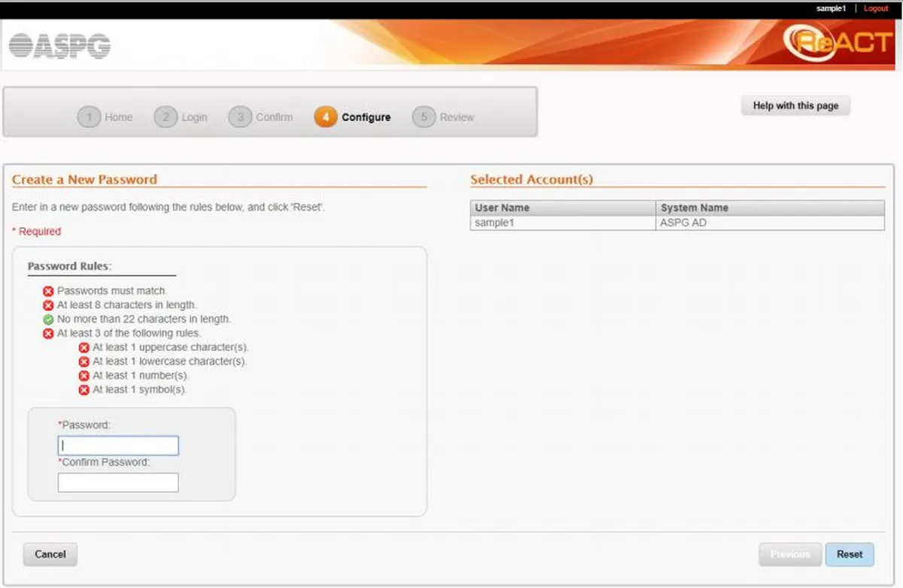This screenshot has width=903, height=588.
Task: Click the green check for 22 characters rule
Action: click(48, 320)
